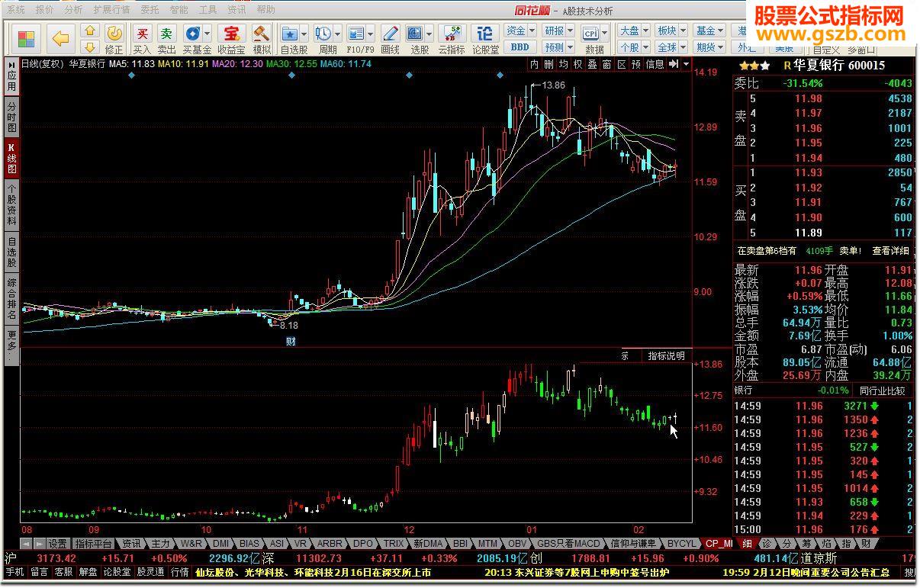Open the 预测 dropdown
The height and width of the screenshot is (588, 920).
(558, 47)
